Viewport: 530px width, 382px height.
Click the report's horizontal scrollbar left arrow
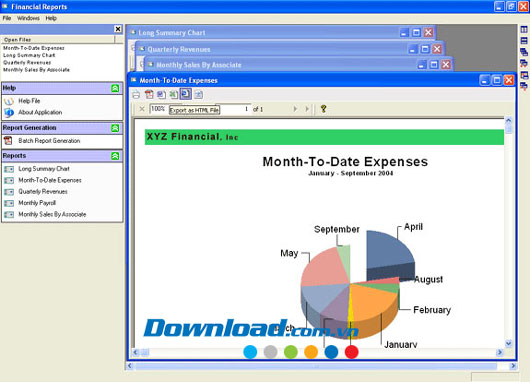click(x=136, y=353)
